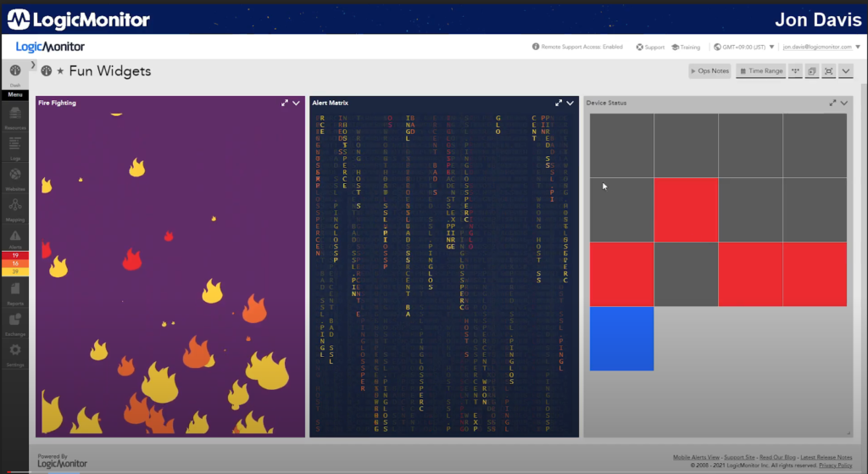The image size is (868, 474).
Task: Open Alerts in the sidebar
Action: pos(15,240)
